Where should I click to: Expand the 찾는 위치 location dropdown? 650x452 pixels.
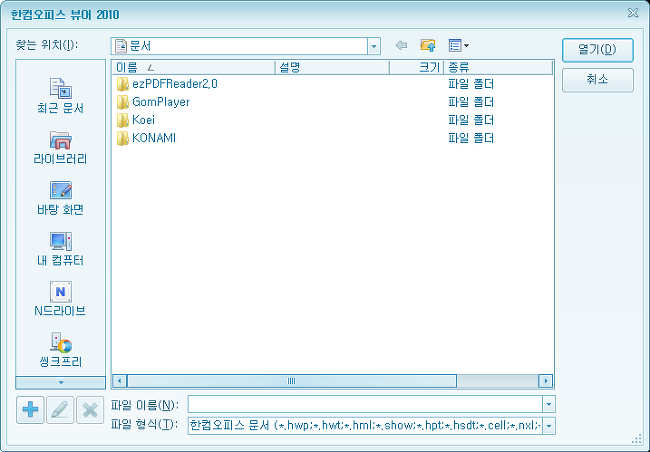(x=374, y=46)
